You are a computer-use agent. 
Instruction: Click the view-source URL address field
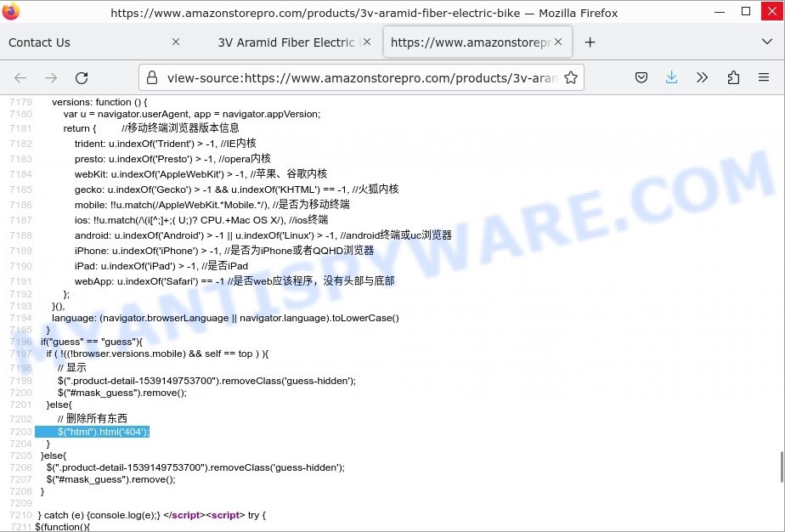[x=361, y=78]
